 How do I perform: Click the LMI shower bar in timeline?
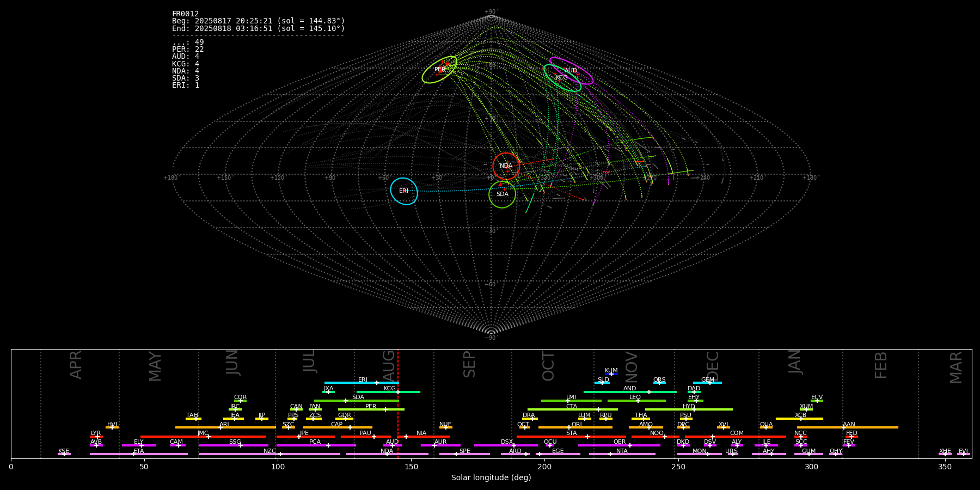click(571, 401)
